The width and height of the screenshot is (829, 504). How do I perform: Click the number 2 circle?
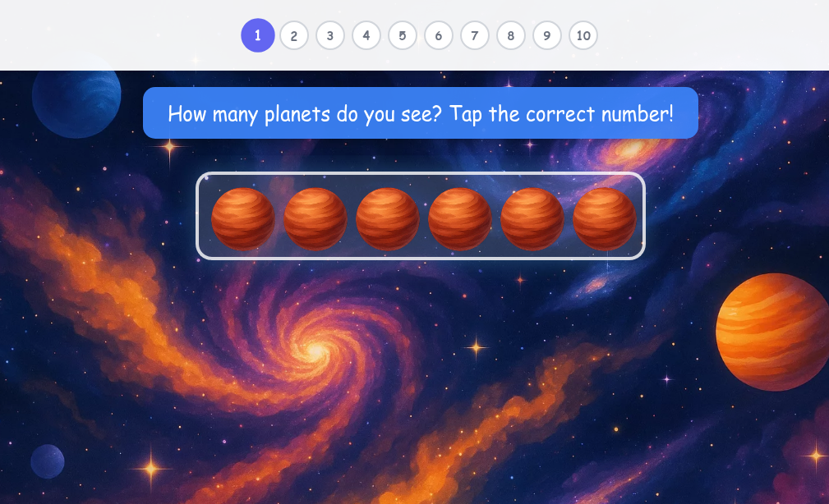tap(293, 35)
